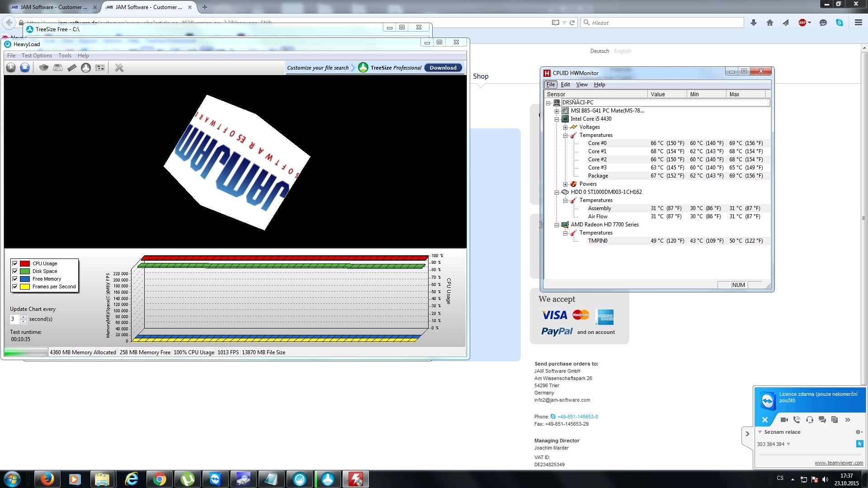Uncheck the CPU Usage legend checkbox
This screenshot has width=868, height=488.
click(x=15, y=263)
